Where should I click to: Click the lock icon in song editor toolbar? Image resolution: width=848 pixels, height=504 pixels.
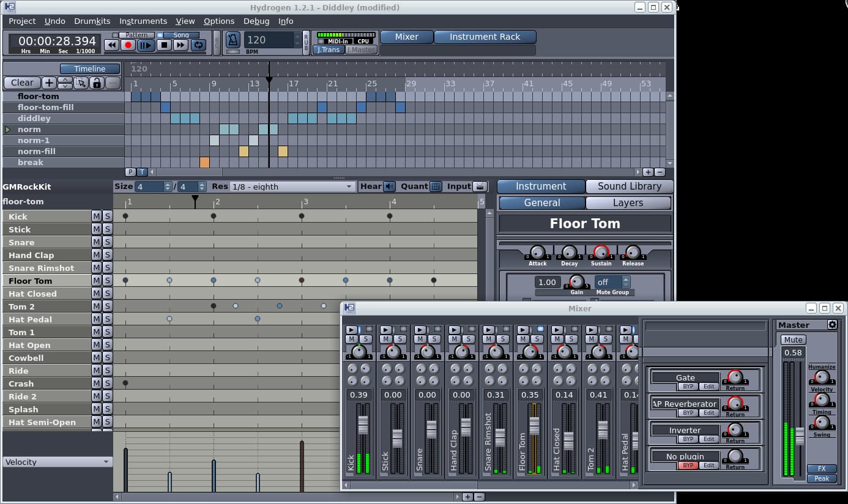[96, 83]
